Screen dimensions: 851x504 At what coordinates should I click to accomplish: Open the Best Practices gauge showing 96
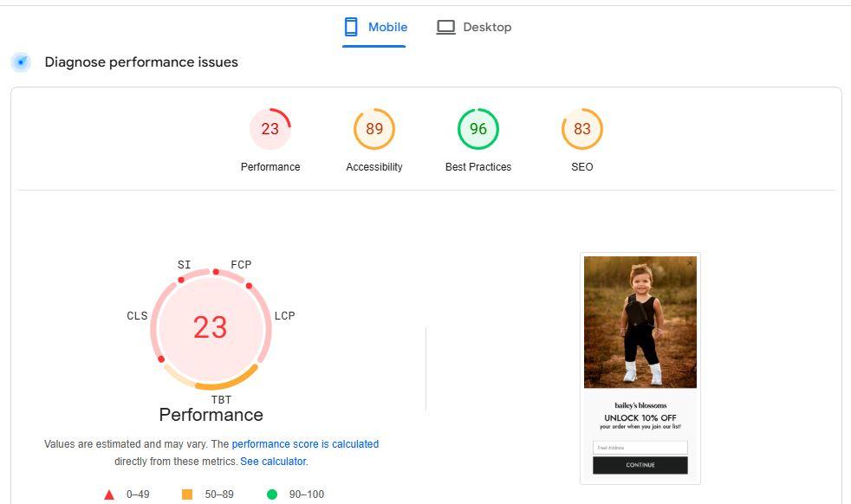tap(478, 129)
